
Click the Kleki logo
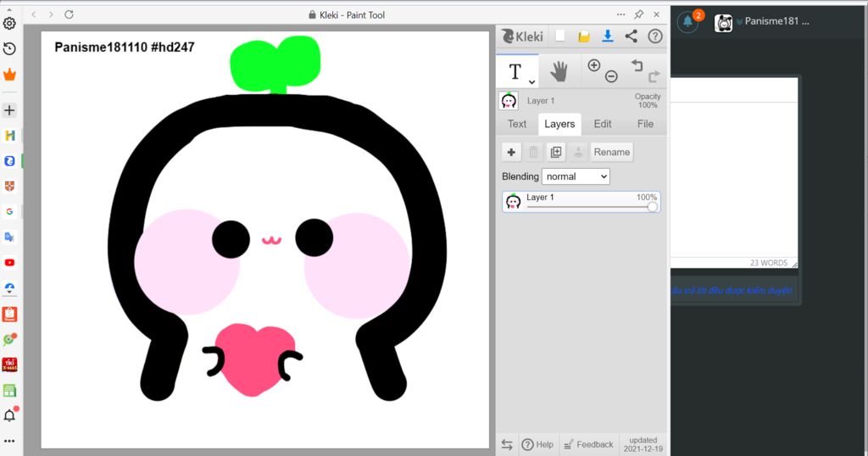point(522,36)
